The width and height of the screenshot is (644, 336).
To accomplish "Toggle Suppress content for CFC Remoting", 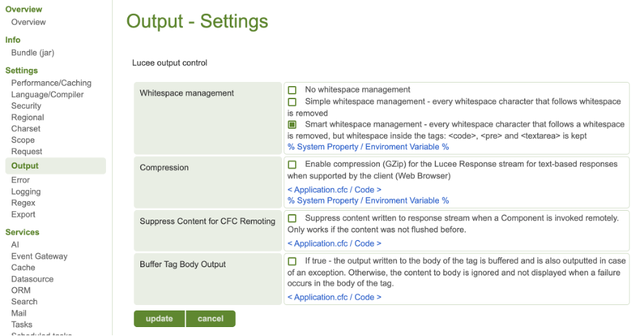I will (x=292, y=218).
